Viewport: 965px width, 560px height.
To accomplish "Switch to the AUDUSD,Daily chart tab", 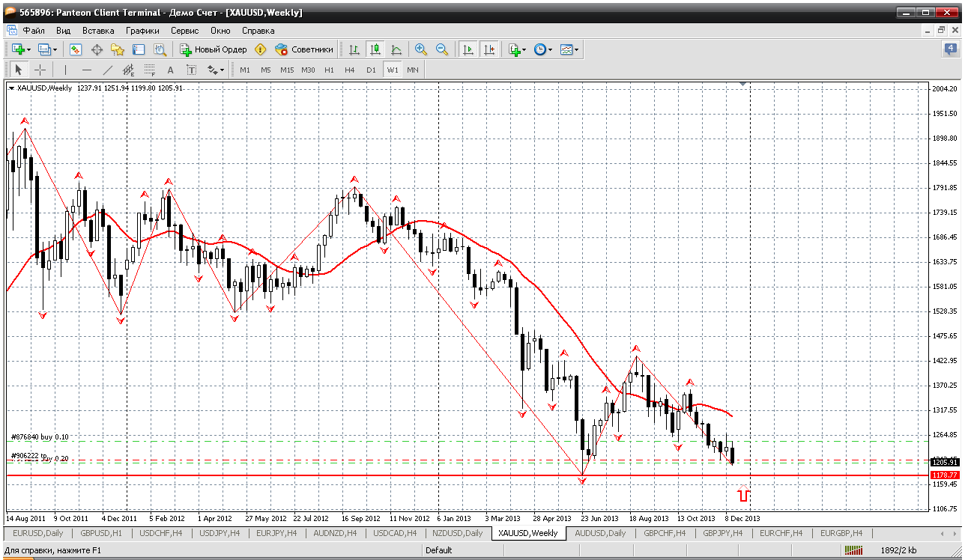I will point(600,533).
